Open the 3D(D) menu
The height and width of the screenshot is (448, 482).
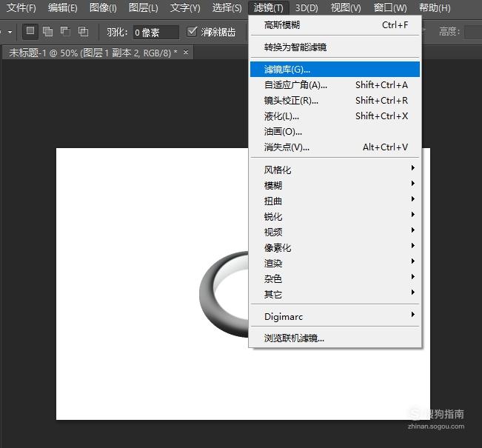(307, 7)
